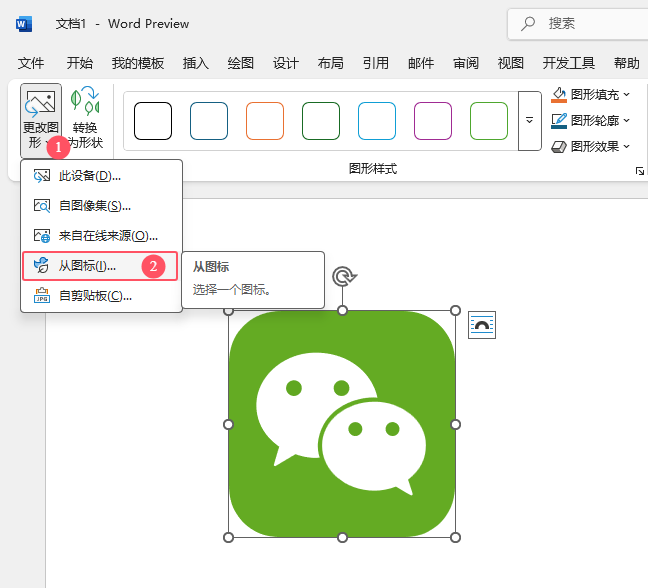Click the Online Sources globe picture icon

point(42,236)
